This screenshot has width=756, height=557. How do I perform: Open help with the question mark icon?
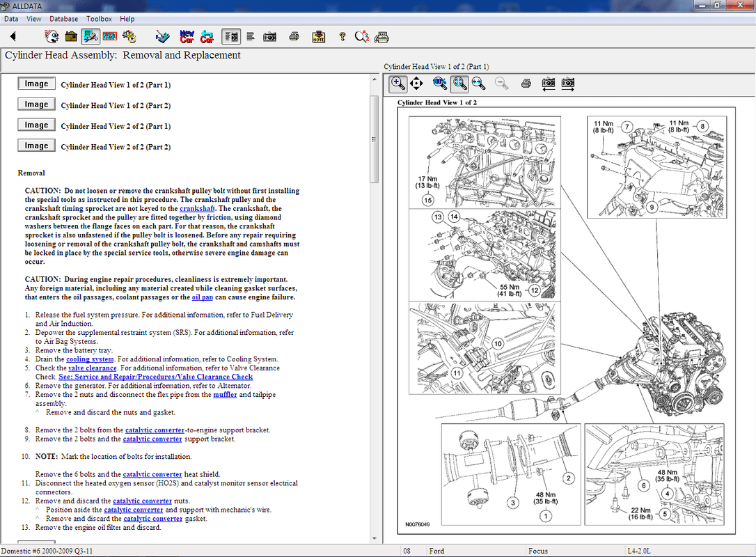[x=342, y=37]
